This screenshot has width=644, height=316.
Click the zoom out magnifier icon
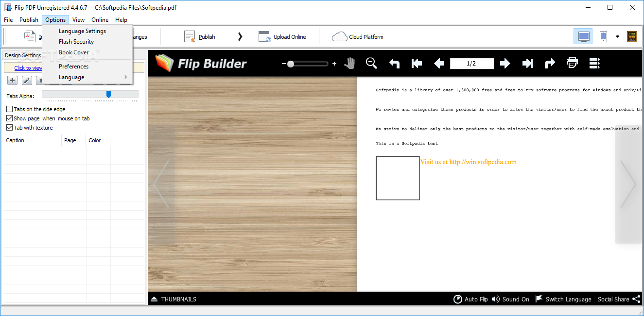click(371, 63)
